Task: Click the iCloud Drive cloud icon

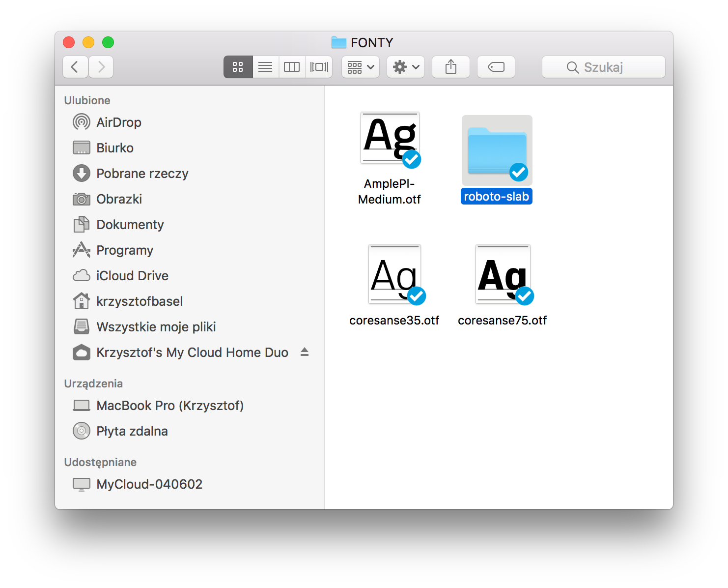Action: 82,275
